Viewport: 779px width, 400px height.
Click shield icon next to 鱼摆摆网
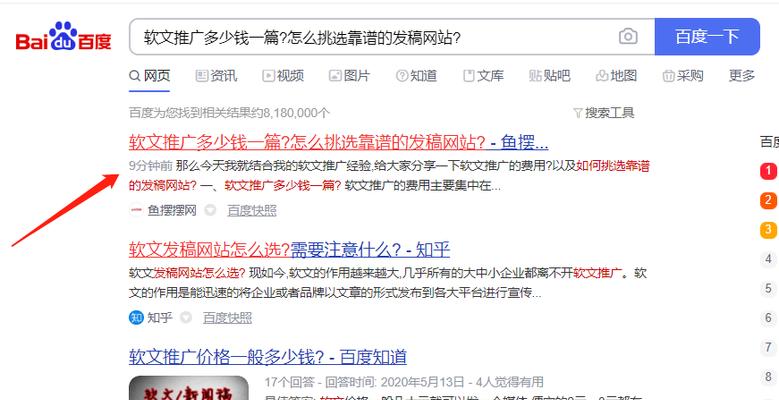210,210
